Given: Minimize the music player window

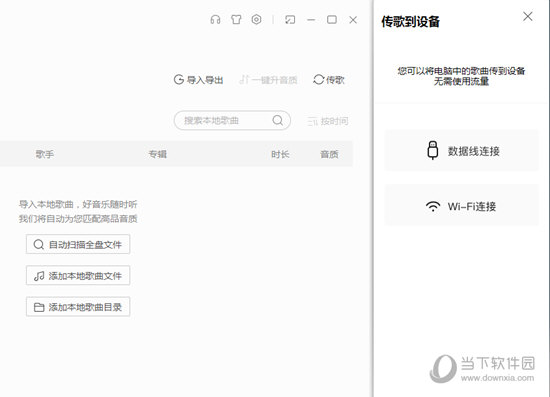Looking at the screenshot, I should coord(311,20).
